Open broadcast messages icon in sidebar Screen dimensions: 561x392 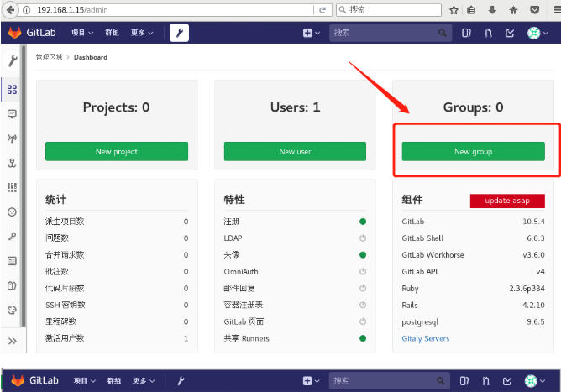coord(12,139)
